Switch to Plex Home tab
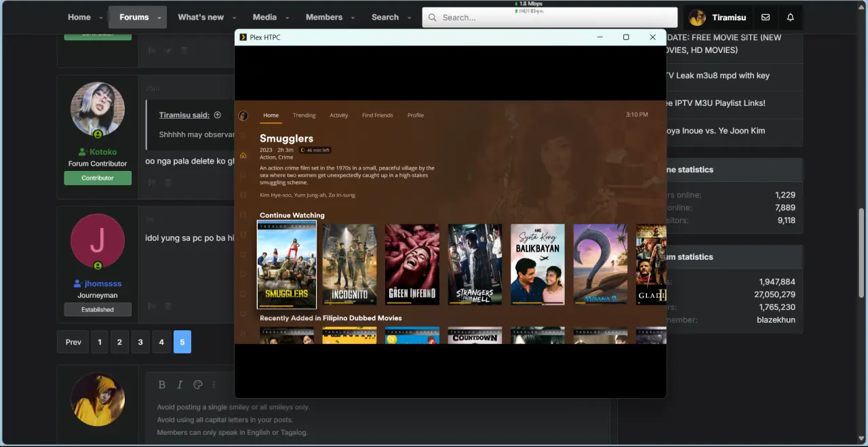This screenshot has width=868, height=447. [x=271, y=115]
